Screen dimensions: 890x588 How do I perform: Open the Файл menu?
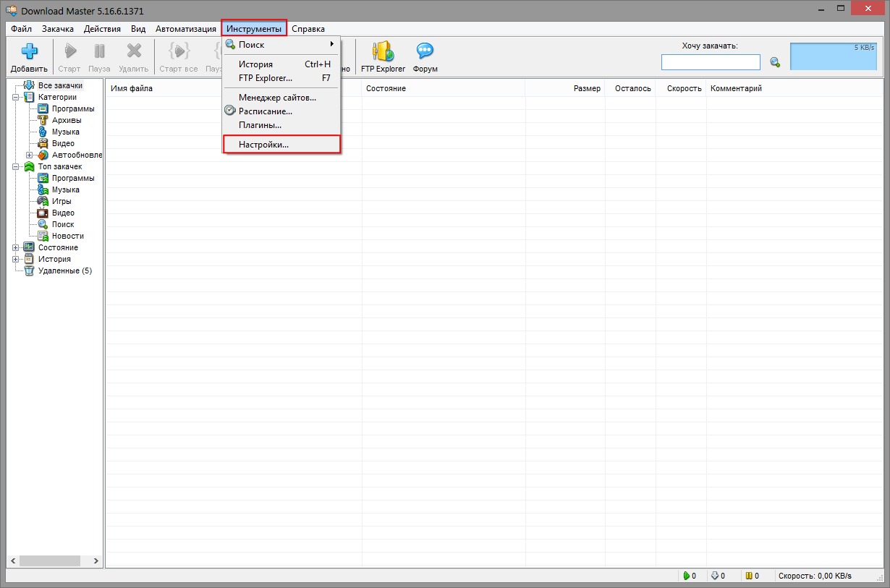21,29
